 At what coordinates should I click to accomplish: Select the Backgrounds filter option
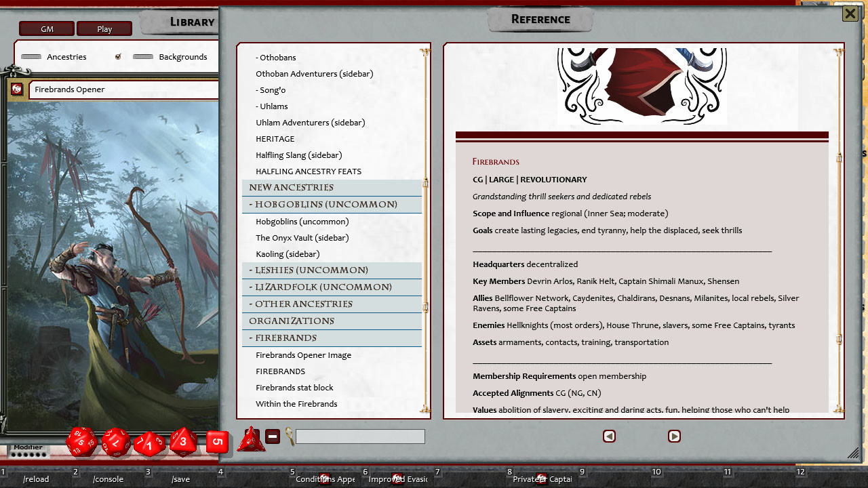click(181, 57)
